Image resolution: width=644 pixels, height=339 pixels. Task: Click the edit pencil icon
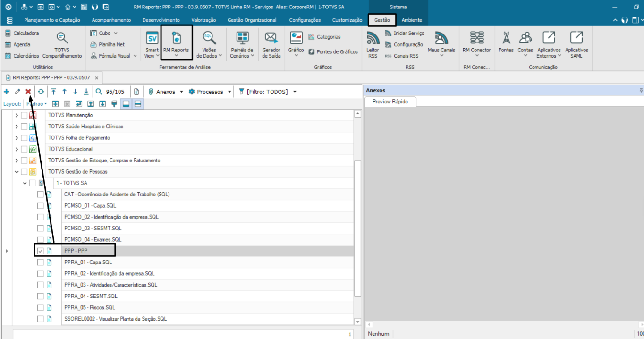17,92
